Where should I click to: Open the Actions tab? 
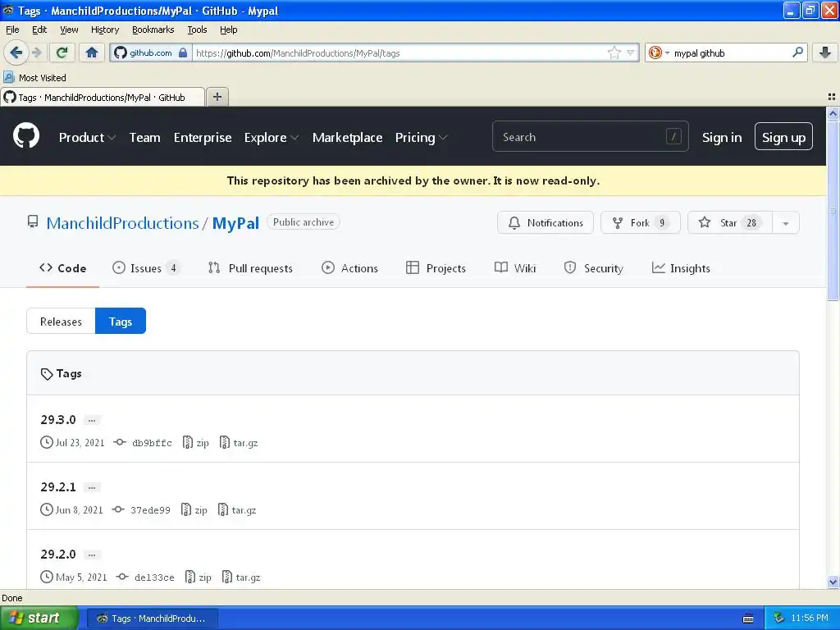[x=349, y=268]
